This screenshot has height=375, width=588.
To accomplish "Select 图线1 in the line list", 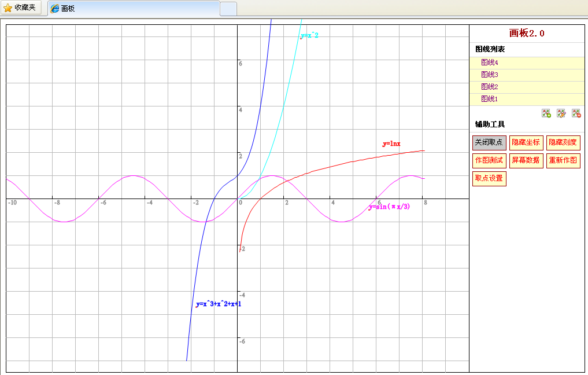I will click(489, 99).
